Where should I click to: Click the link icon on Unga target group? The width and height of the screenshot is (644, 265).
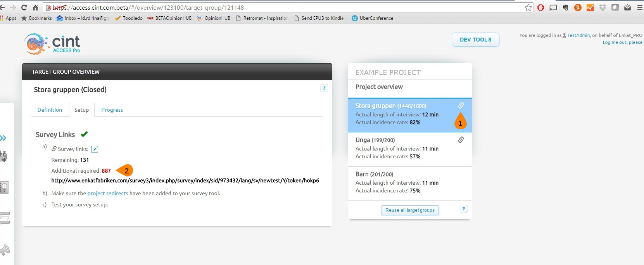[461, 140]
